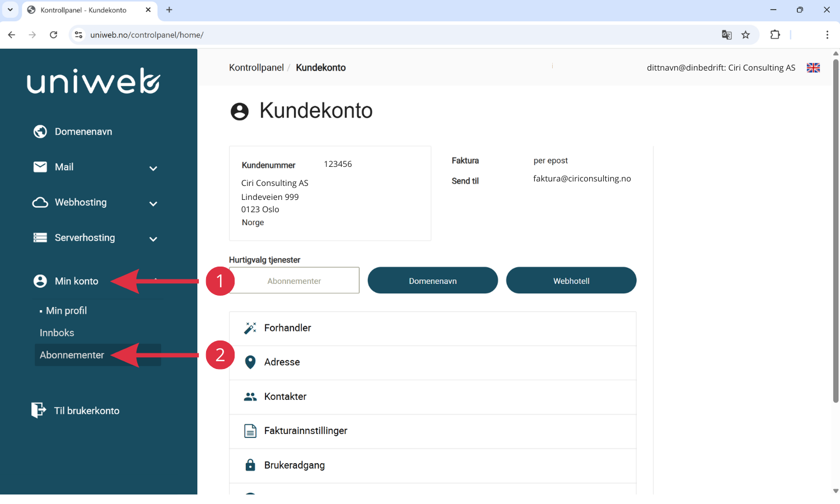The height and width of the screenshot is (504, 840).
Task: Expand the Webhosting submenu chevron
Action: point(153,203)
